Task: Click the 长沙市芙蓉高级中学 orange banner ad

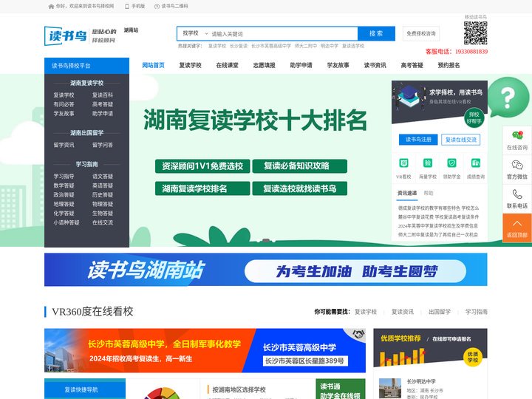Action: (x=205, y=350)
